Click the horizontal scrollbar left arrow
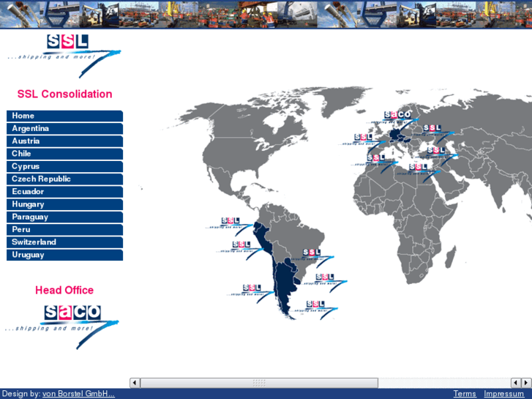Image resolution: width=532 pixels, height=399 pixels. (x=135, y=383)
